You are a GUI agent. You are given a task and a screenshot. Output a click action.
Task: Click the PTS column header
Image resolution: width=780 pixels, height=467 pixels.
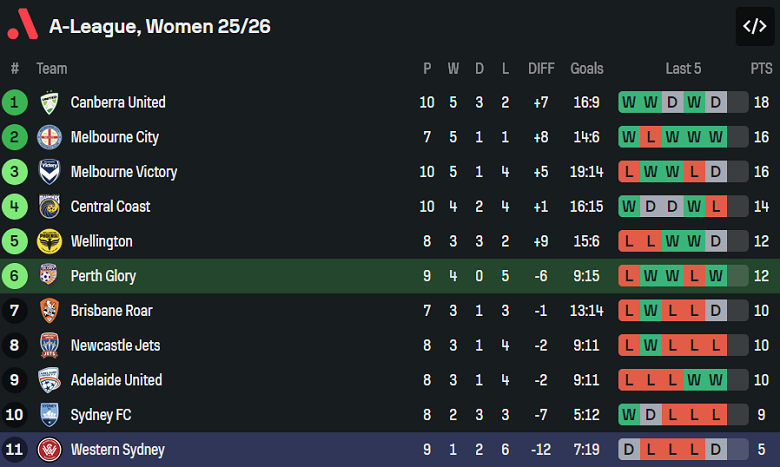click(x=761, y=69)
